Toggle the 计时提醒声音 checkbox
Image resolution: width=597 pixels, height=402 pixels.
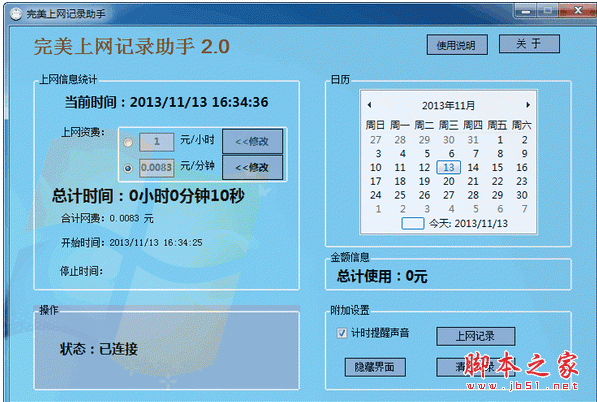[x=342, y=333]
